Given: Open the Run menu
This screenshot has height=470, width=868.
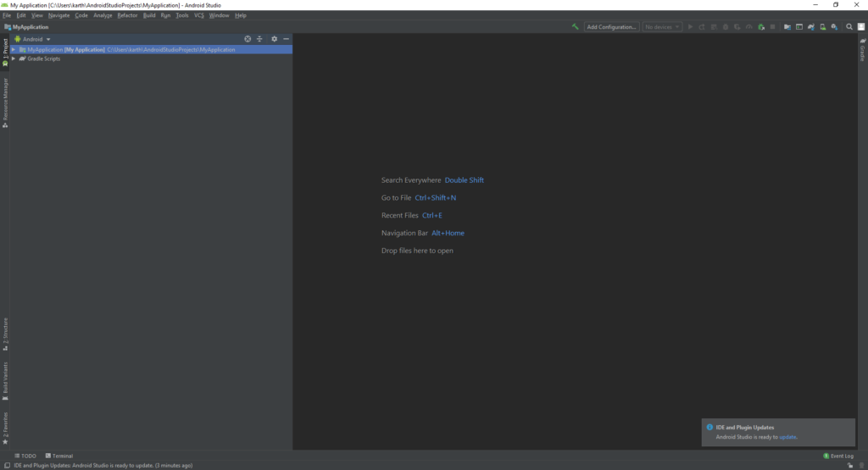Looking at the screenshot, I should pyautogui.click(x=165, y=15).
